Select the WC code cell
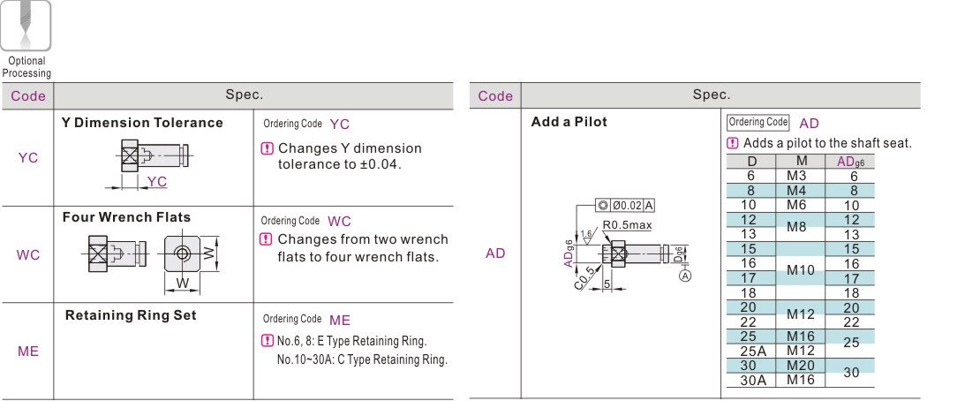The height and width of the screenshot is (401, 980). (27, 255)
